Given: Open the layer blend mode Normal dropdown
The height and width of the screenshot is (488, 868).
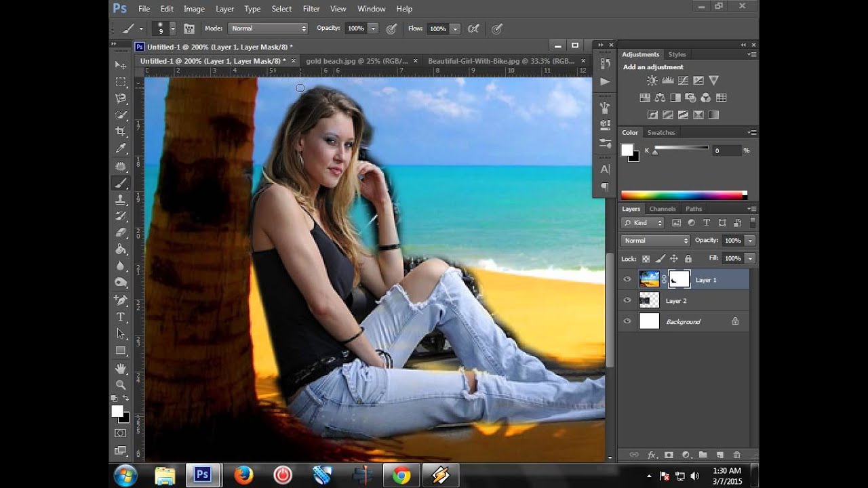Looking at the screenshot, I should tap(655, 241).
